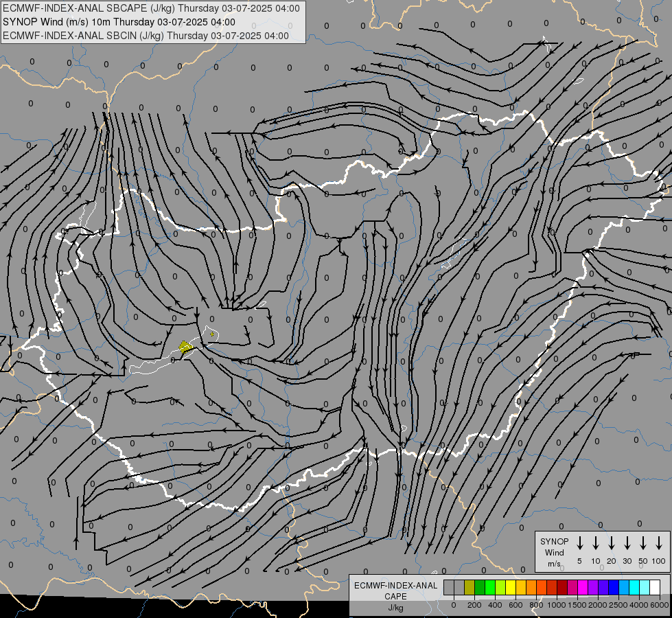
Task: Select the bright cyan CAPE legend swatch
Action: click(x=634, y=587)
